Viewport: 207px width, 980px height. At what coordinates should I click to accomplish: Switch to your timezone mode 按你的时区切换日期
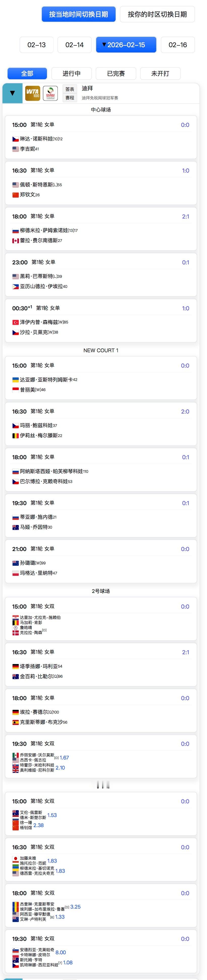coord(157,14)
